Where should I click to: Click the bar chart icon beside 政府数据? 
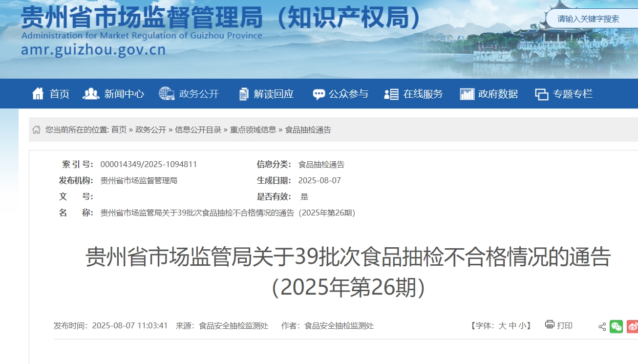tap(467, 94)
